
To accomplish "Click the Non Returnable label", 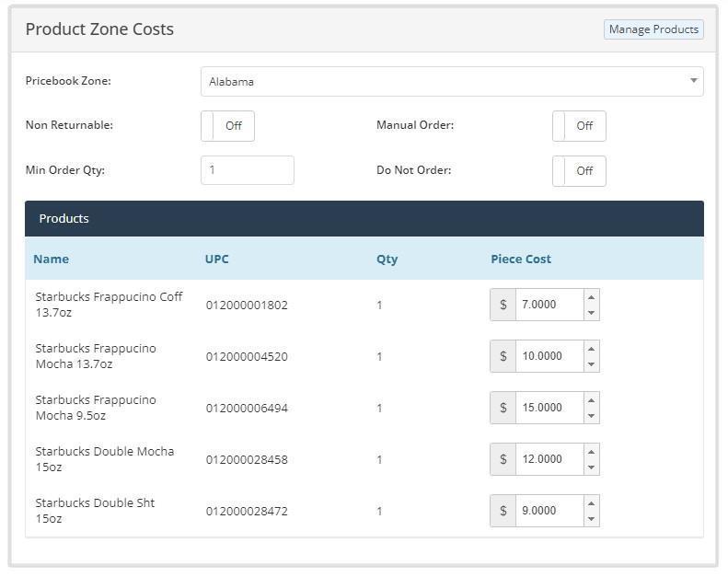I will (x=69, y=125).
